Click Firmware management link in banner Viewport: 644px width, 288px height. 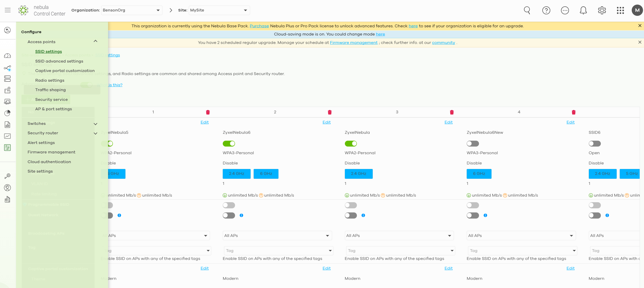coord(354,43)
